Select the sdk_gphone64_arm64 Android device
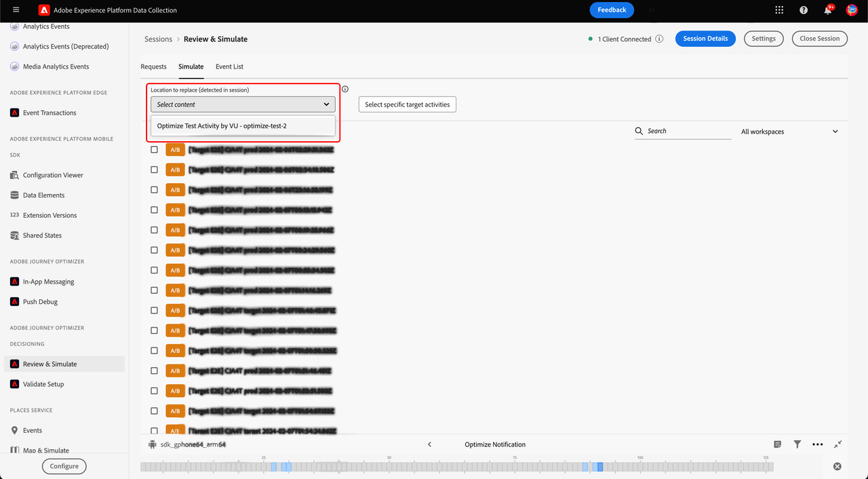Screen dimensions: 868x479 (186, 444)
